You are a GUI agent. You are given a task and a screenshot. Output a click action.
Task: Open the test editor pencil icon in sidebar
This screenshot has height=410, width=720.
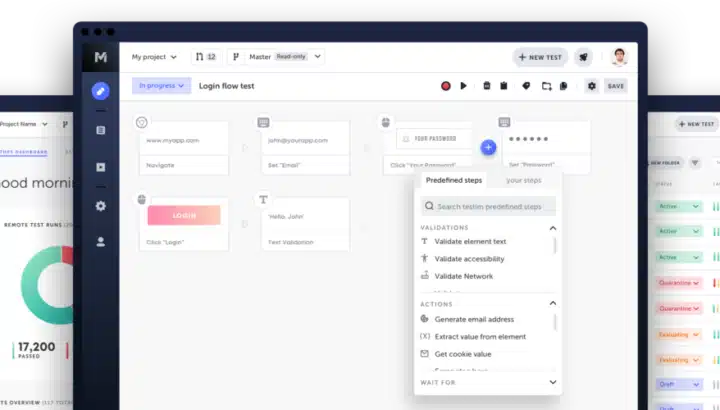101,91
